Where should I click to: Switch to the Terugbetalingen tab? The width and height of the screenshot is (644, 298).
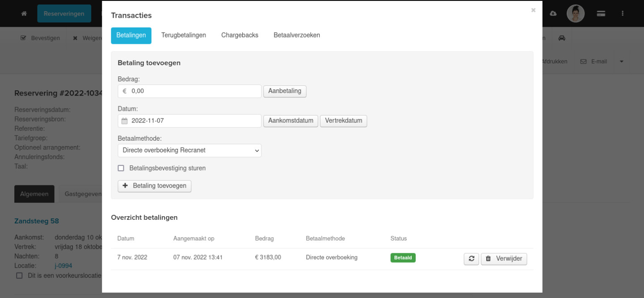point(184,35)
